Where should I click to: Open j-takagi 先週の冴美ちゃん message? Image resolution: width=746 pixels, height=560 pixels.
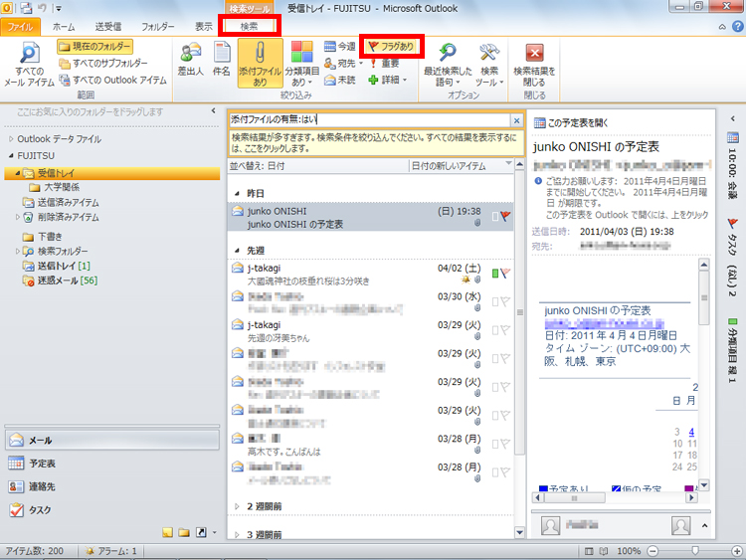(371, 331)
